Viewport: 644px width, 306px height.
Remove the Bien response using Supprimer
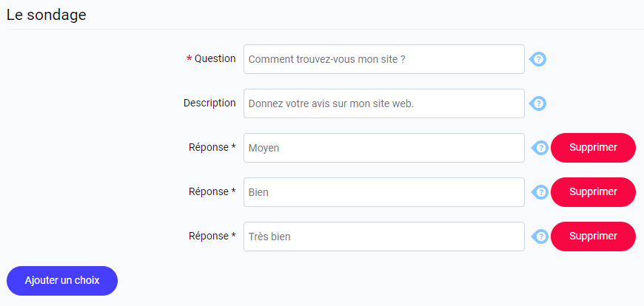click(x=593, y=192)
